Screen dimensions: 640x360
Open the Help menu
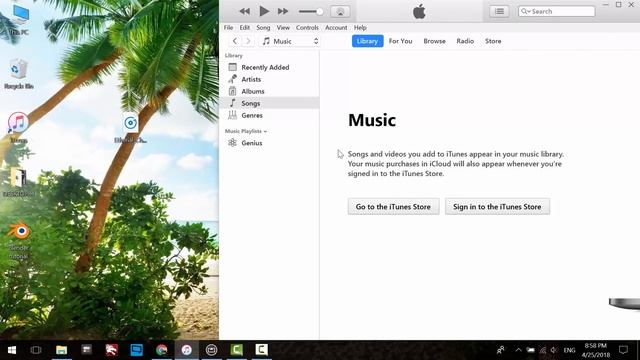coord(360,28)
